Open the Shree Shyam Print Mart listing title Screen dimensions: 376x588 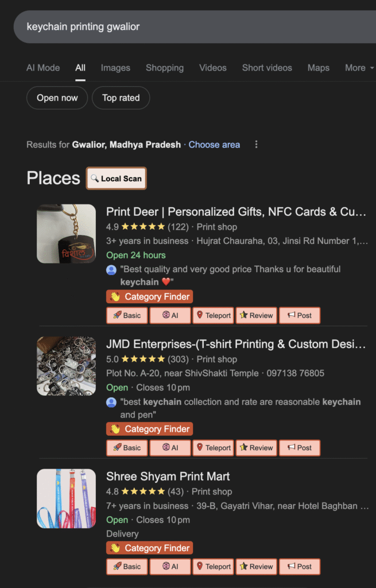[x=168, y=477]
